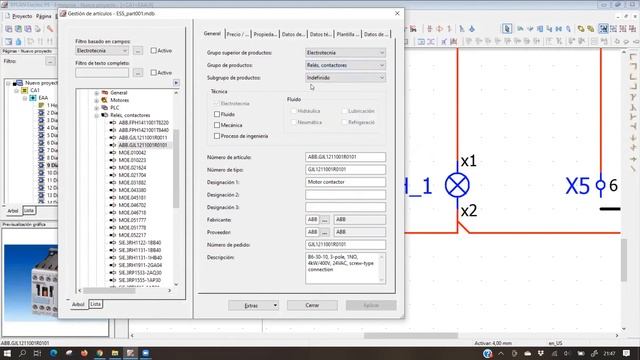Image resolution: width=640 pixels, height=360 pixels.
Task: Select part SIE.3RH1122-1BB40 in tree
Action: tap(140, 242)
